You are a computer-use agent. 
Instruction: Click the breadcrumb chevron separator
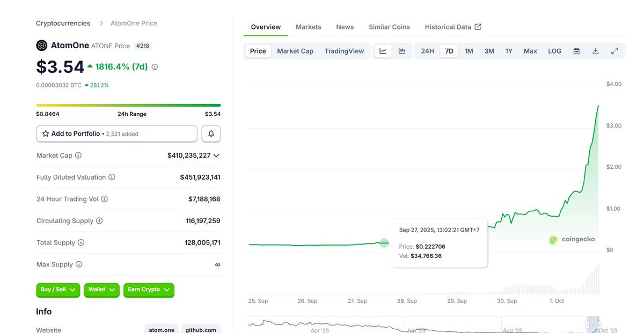101,23
